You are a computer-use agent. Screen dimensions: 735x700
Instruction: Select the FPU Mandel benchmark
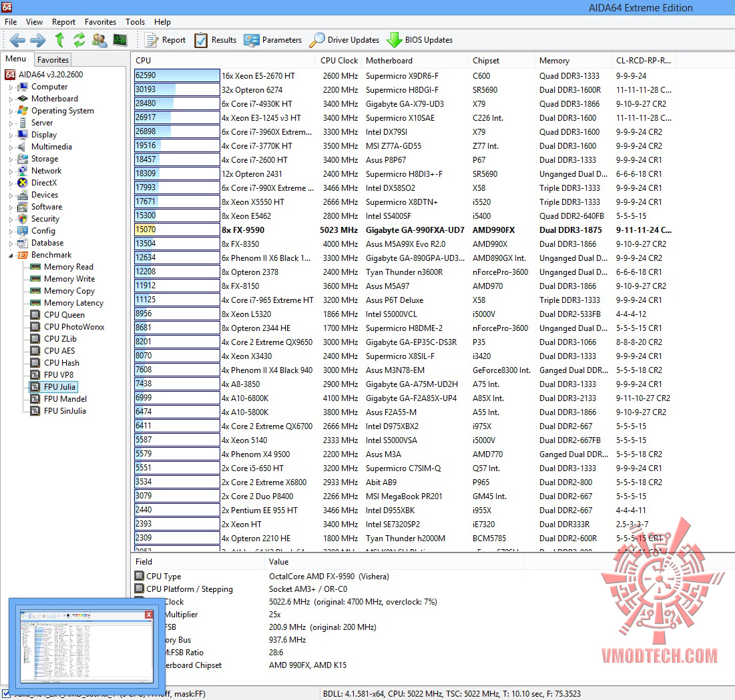coord(58,399)
